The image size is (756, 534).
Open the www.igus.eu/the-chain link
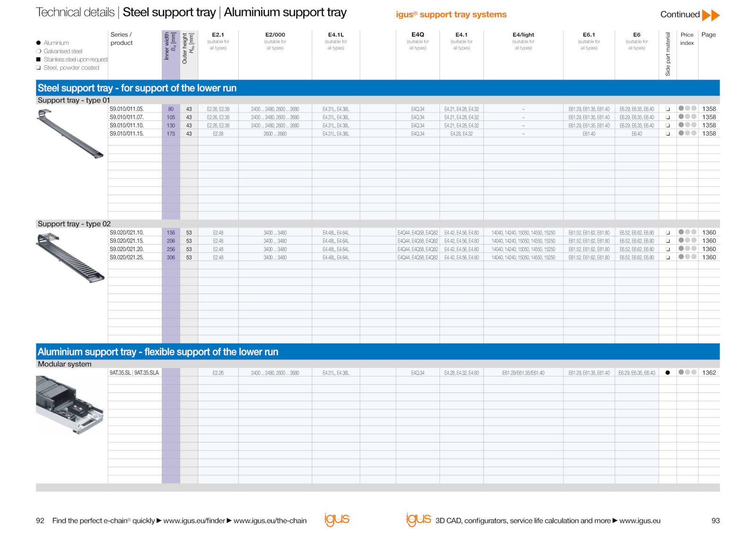(270, 521)
